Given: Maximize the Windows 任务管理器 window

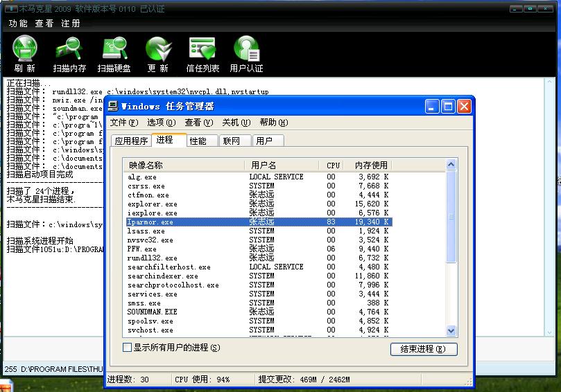Looking at the screenshot, I should click(x=448, y=107).
